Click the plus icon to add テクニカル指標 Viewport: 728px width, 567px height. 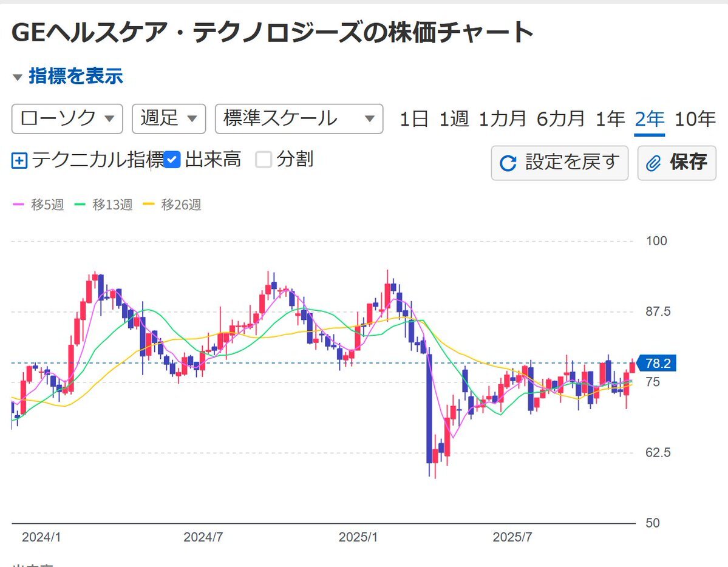pos(18,160)
